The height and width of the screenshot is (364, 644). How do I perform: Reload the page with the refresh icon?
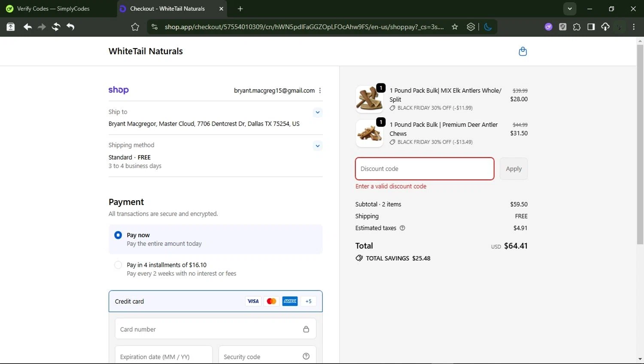click(x=56, y=27)
